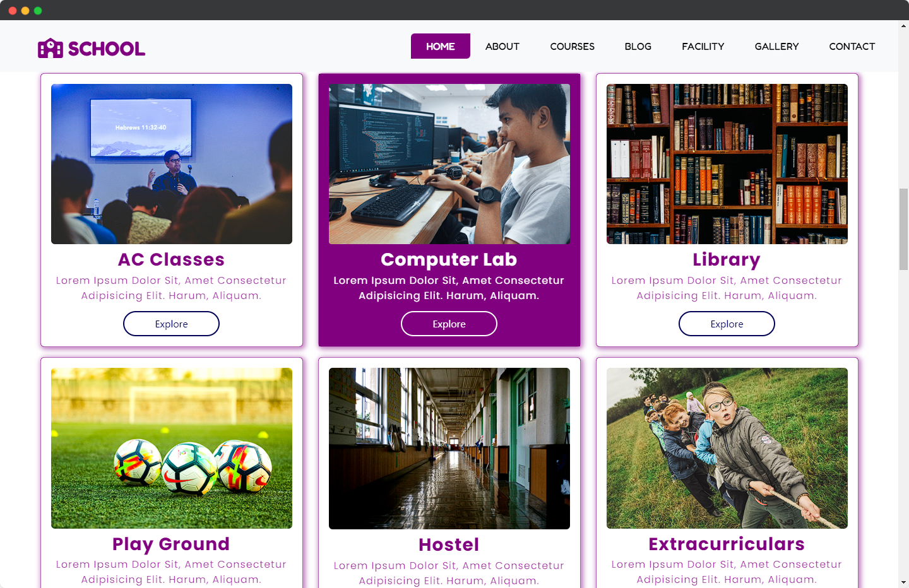Select the Extracurriculars heading
Image resolution: width=909 pixels, height=588 pixels.
[727, 544]
